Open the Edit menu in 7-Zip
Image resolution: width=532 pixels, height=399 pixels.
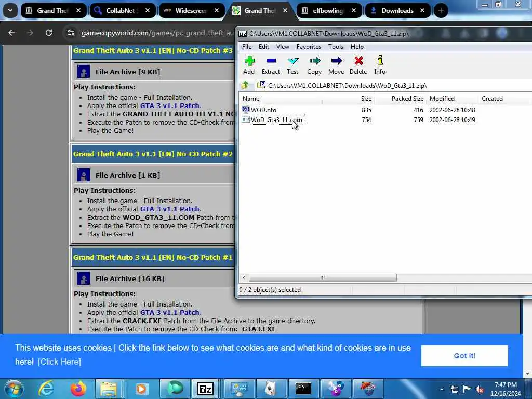[263, 46]
